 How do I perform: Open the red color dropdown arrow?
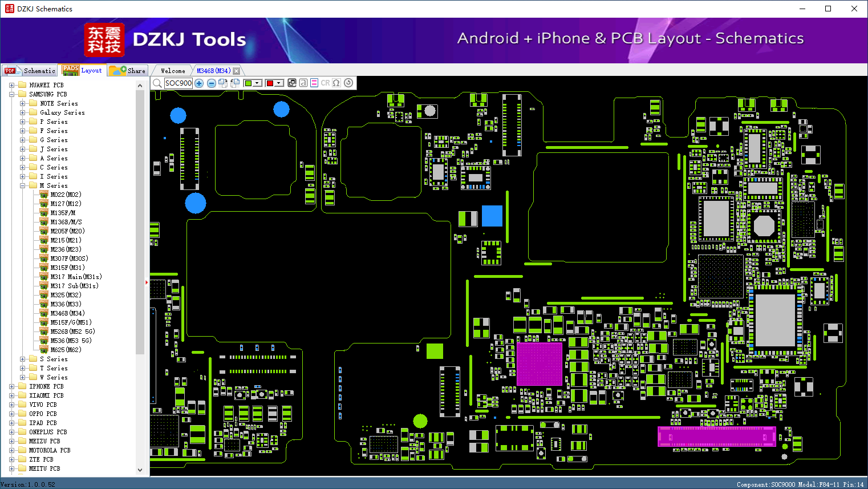279,83
